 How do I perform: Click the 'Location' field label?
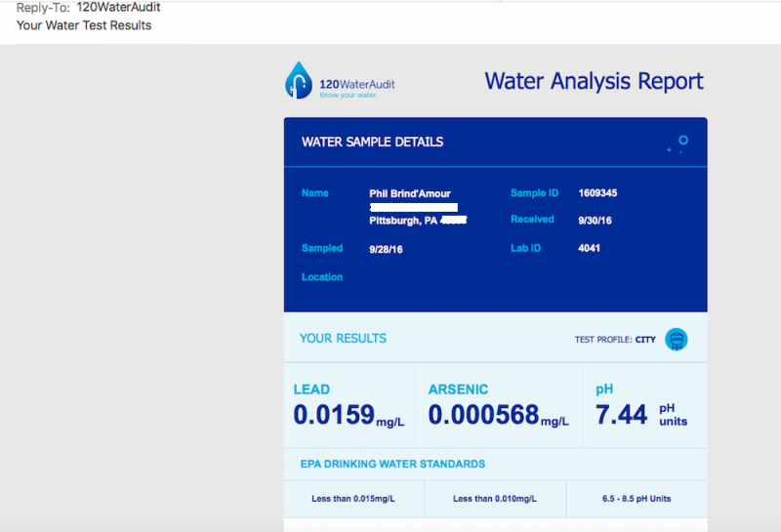(322, 277)
